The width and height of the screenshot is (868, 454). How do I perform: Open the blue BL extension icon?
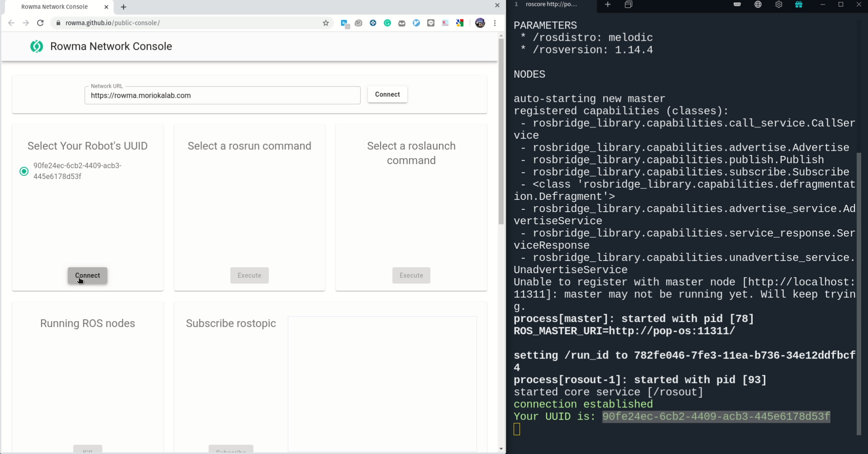(345, 24)
